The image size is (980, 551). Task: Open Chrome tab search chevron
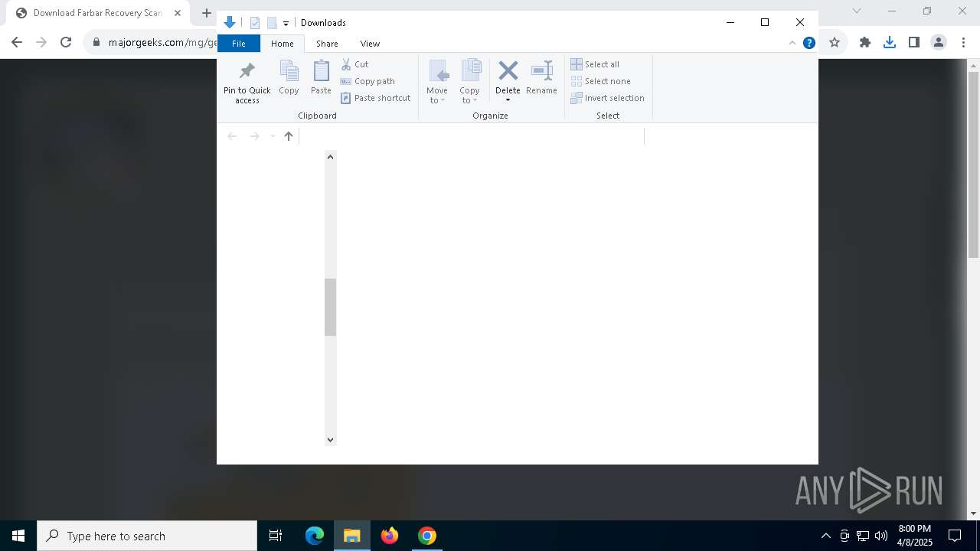point(857,11)
